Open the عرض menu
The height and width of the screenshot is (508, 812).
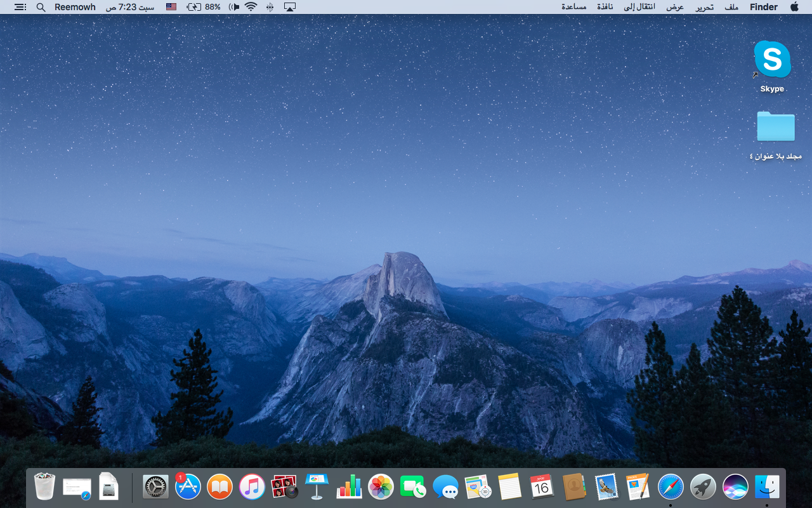pyautogui.click(x=674, y=7)
